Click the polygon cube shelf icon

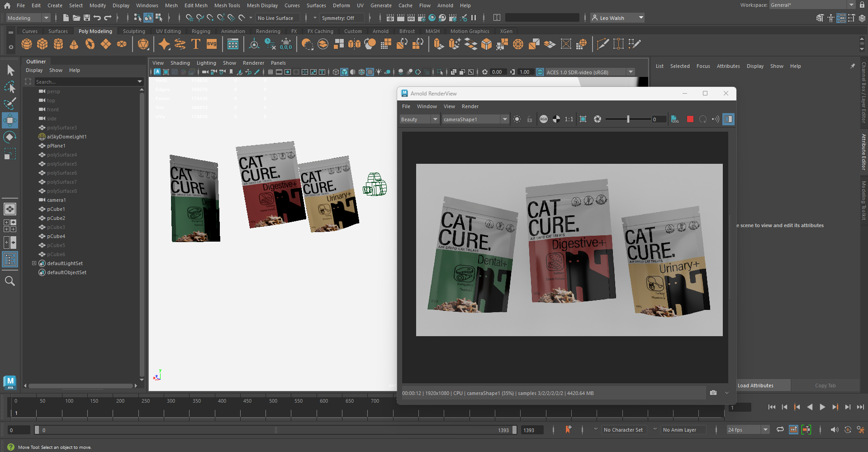43,44
